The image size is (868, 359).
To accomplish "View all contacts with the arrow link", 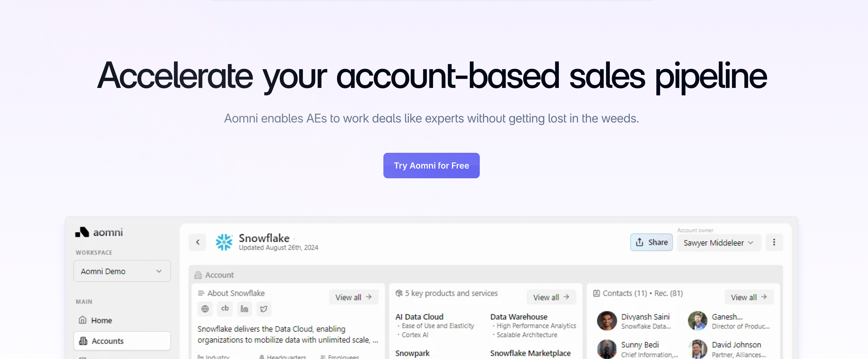I will tap(748, 297).
